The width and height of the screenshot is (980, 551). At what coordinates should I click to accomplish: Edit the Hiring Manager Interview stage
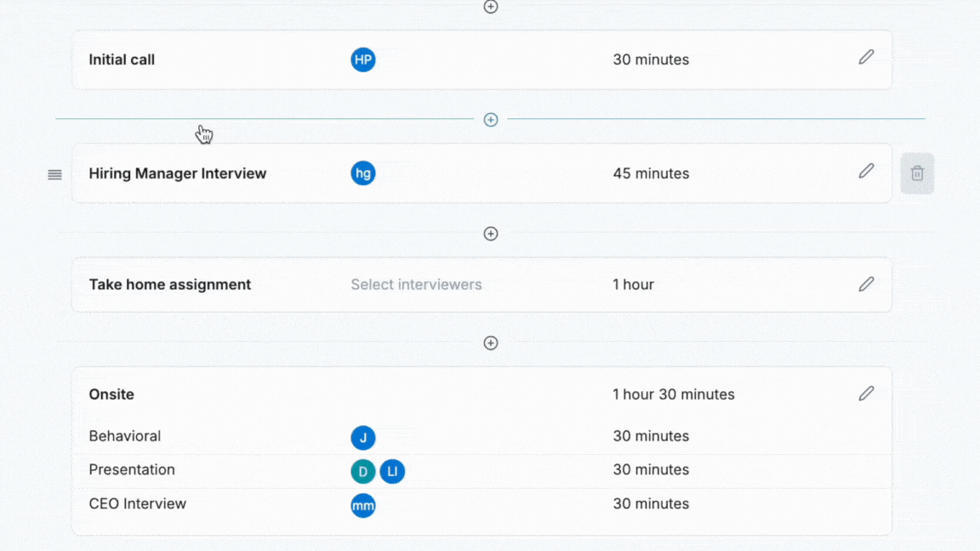pos(866,172)
